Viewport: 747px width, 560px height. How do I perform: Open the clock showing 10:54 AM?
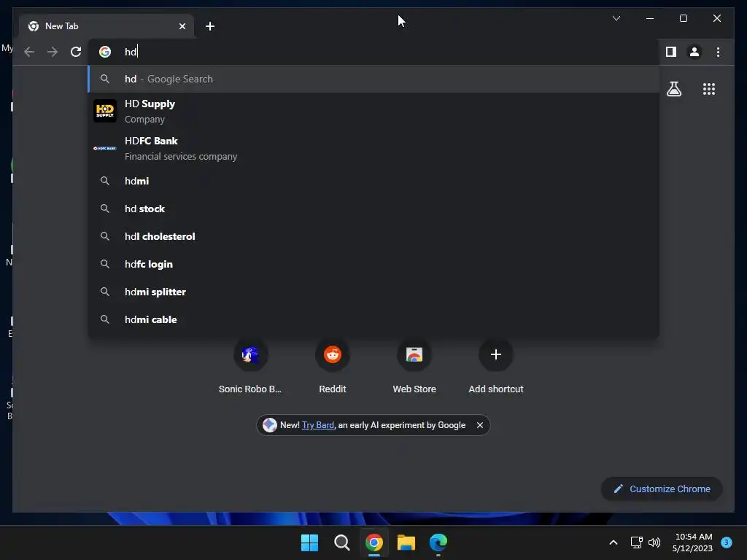pyautogui.click(x=693, y=542)
